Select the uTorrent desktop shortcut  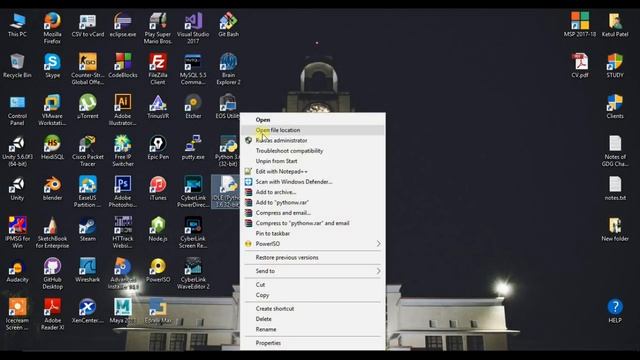pos(87,107)
